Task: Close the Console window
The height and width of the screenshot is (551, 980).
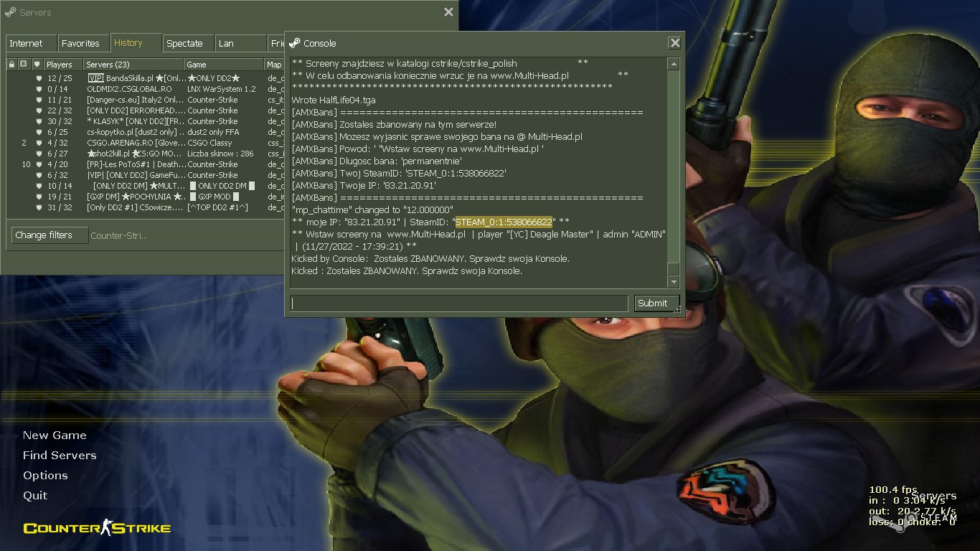Action: (x=674, y=43)
